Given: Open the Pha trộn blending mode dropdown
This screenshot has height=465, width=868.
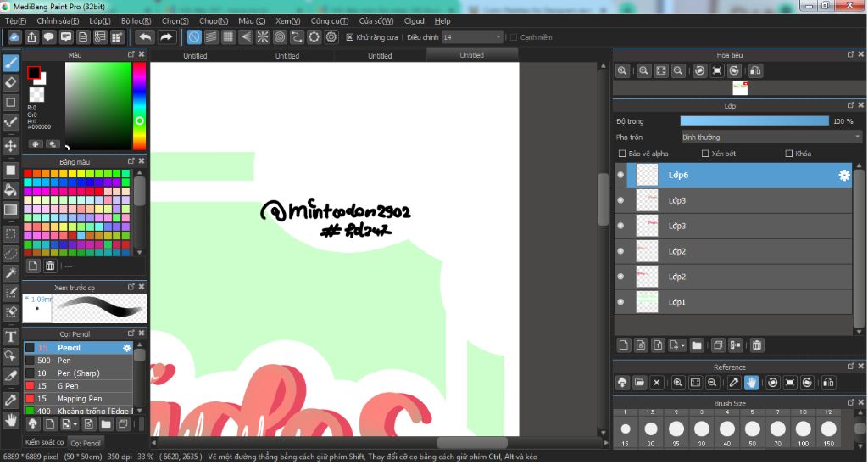Looking at the screenshot, I should pos(771,137).
